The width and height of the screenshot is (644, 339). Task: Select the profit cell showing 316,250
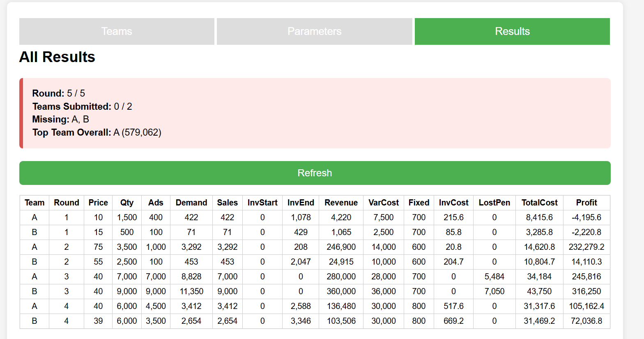(586, 291)
